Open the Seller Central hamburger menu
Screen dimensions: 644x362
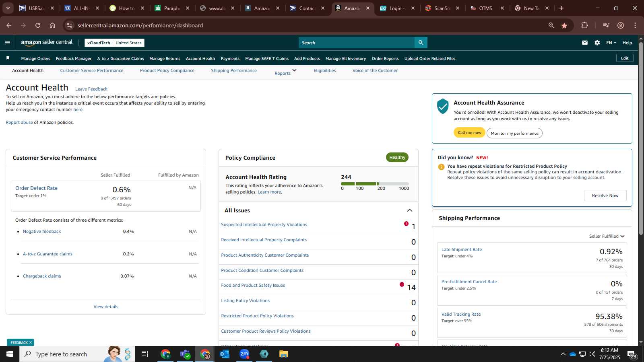point(8,43)
